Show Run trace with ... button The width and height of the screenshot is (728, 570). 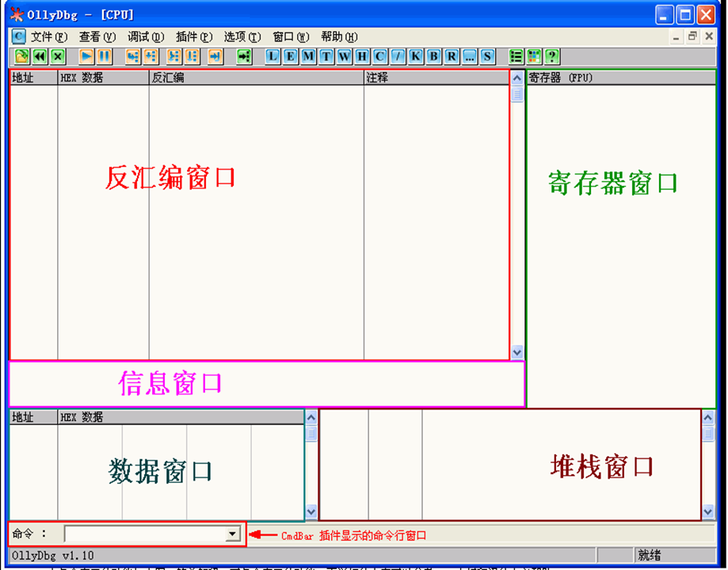pos(470,57)
